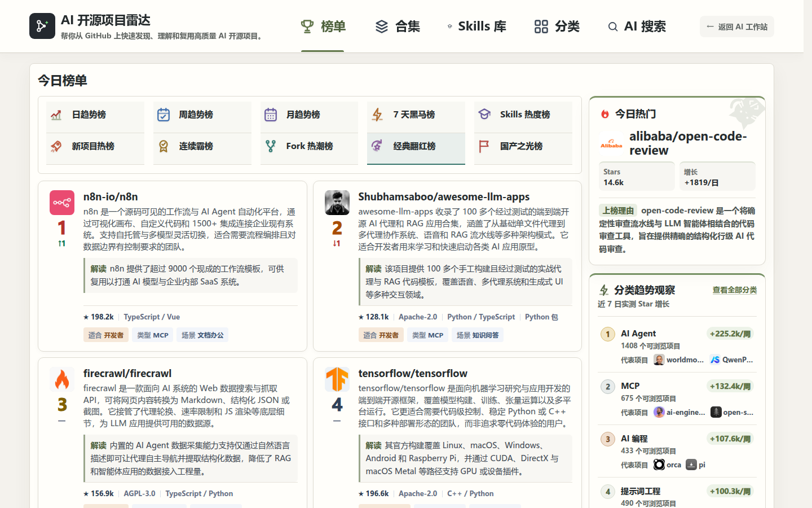Click the Stars 14.6k stat box
Screen dimensions: 812x508
pyautogui.click(x=637, y=176)
